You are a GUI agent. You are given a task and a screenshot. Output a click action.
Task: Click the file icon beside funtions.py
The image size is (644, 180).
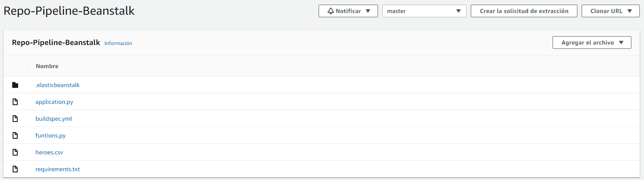tap(15, 135)
